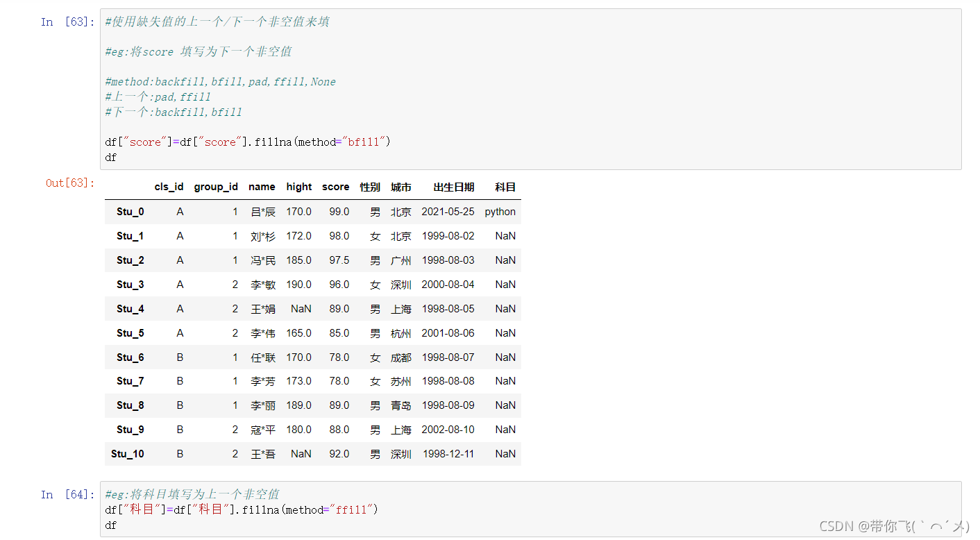Click the score column header

click(x=336, y=187)
